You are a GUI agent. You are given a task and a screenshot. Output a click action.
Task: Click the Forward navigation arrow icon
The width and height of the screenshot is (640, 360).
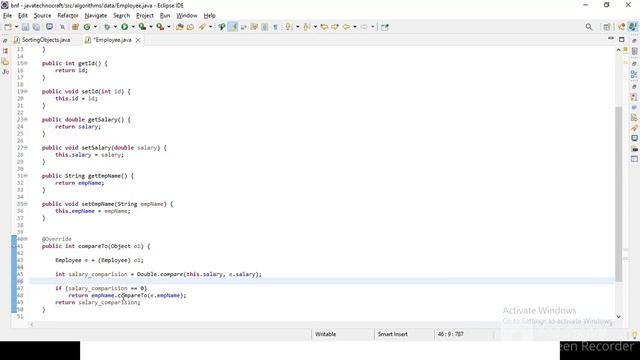coord(364,27)
